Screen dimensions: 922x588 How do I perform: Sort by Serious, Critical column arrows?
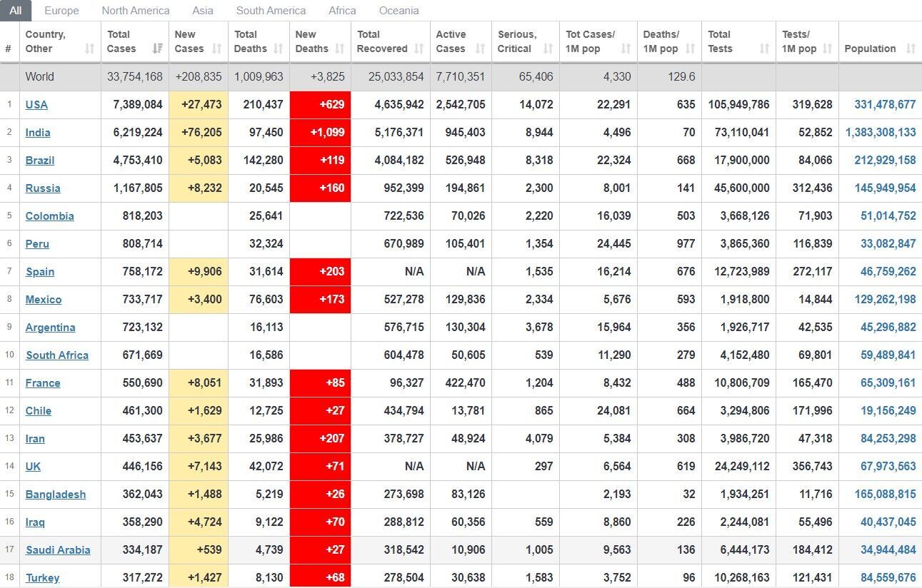548,49
